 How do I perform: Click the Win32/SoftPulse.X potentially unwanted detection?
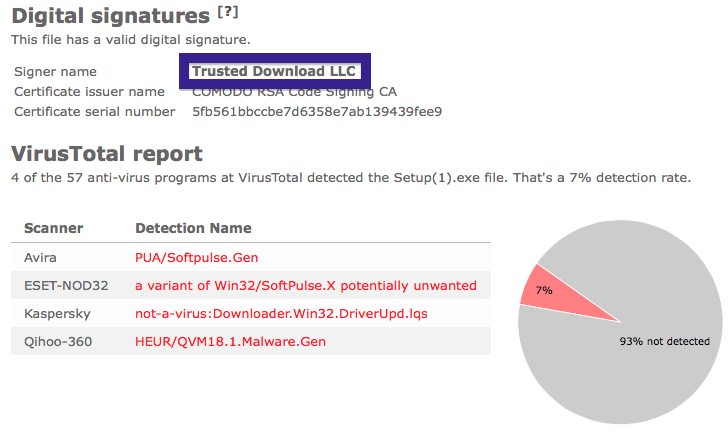tap(306, 285)
